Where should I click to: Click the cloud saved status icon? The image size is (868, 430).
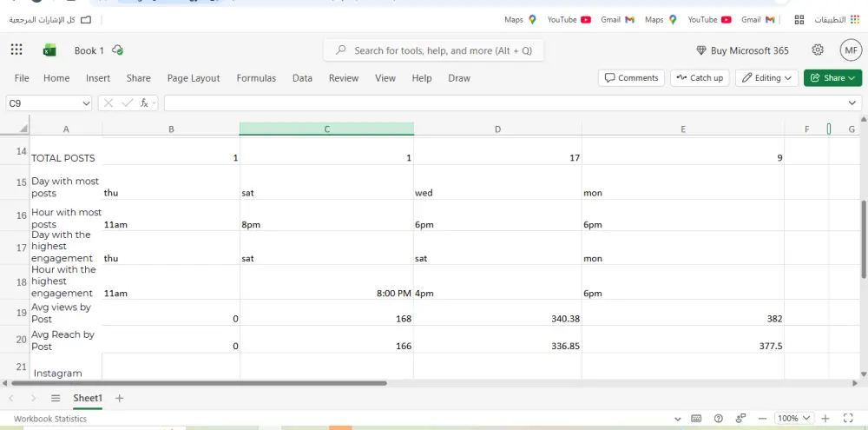tap(117, 50)
